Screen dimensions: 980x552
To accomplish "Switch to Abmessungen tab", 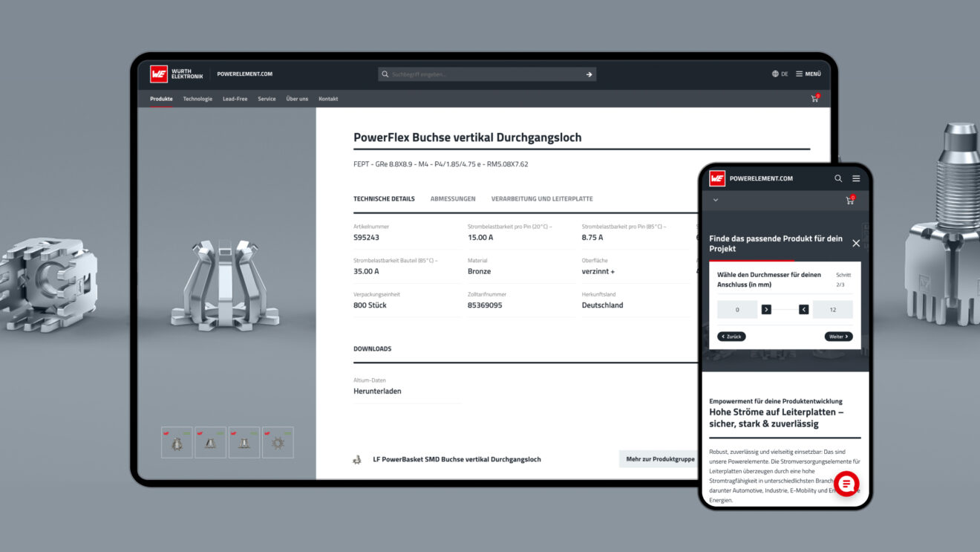I will click(453, 199).
